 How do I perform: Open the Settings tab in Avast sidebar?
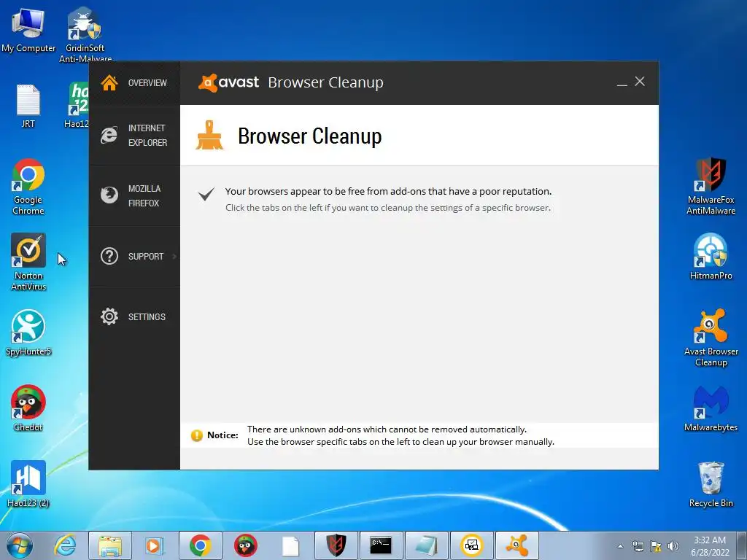tap(134, 316)
